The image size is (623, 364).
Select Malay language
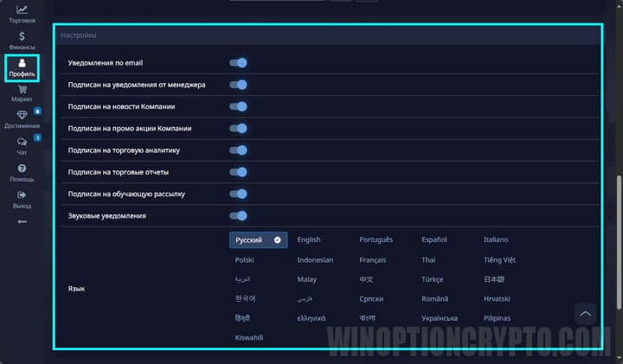306,279
